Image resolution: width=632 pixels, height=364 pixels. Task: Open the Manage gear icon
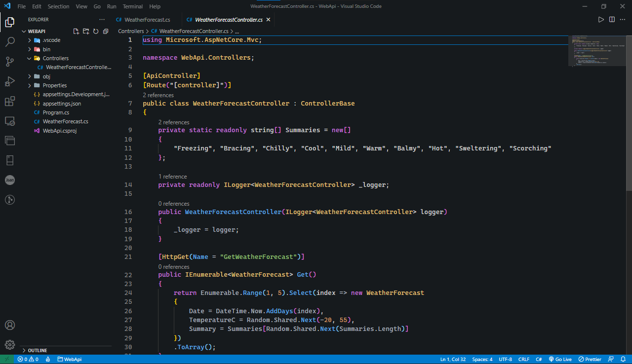pos(10,345)
